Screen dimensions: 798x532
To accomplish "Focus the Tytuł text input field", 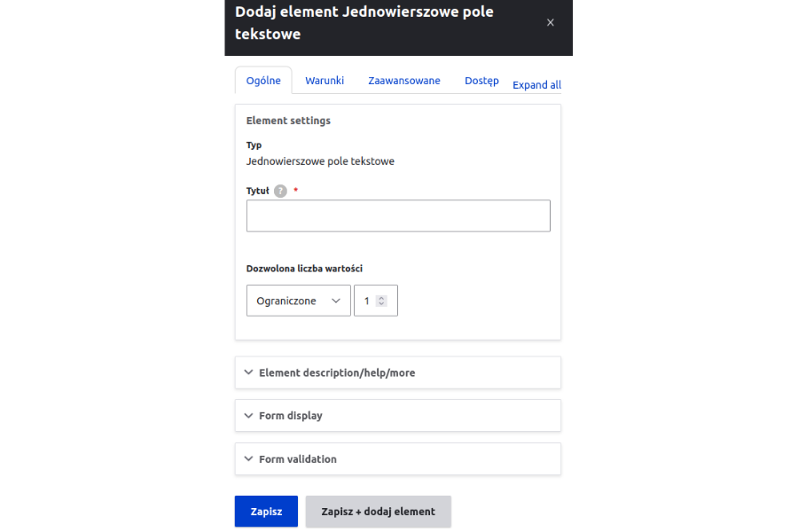I will pos(398,215).
